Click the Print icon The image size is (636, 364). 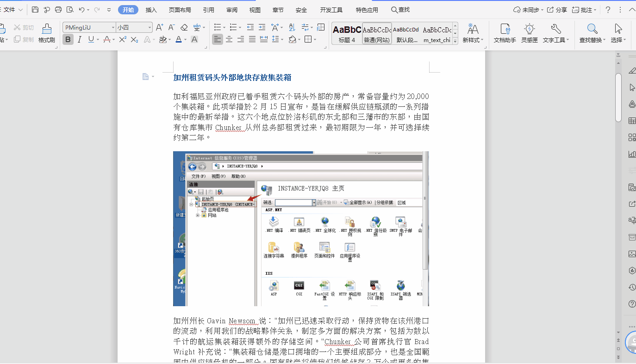click(58, 10)
